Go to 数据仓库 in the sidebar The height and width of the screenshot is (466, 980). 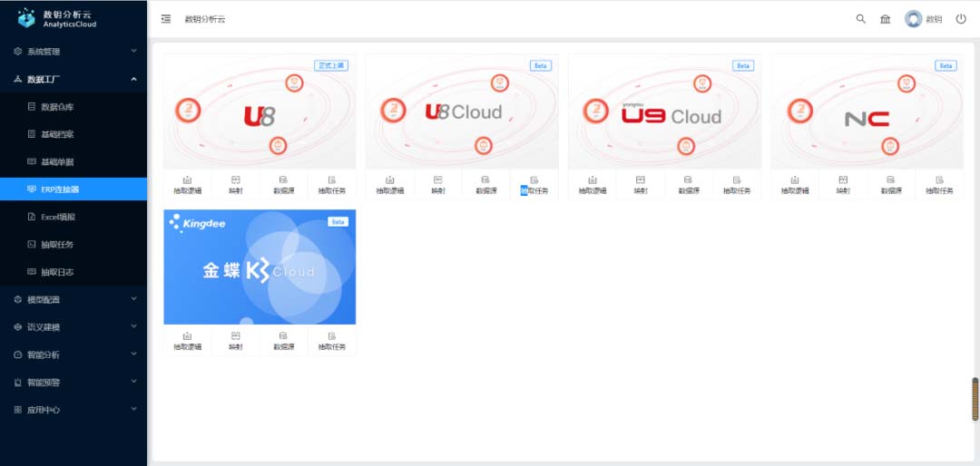(73, 107)
